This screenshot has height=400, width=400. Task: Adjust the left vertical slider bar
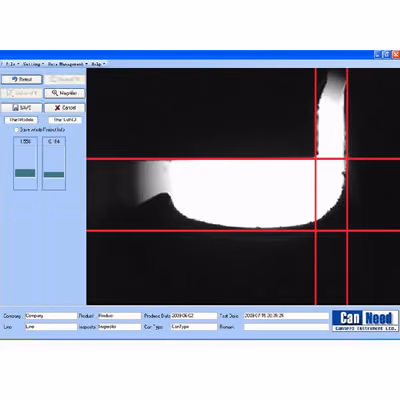coord(25,173)
